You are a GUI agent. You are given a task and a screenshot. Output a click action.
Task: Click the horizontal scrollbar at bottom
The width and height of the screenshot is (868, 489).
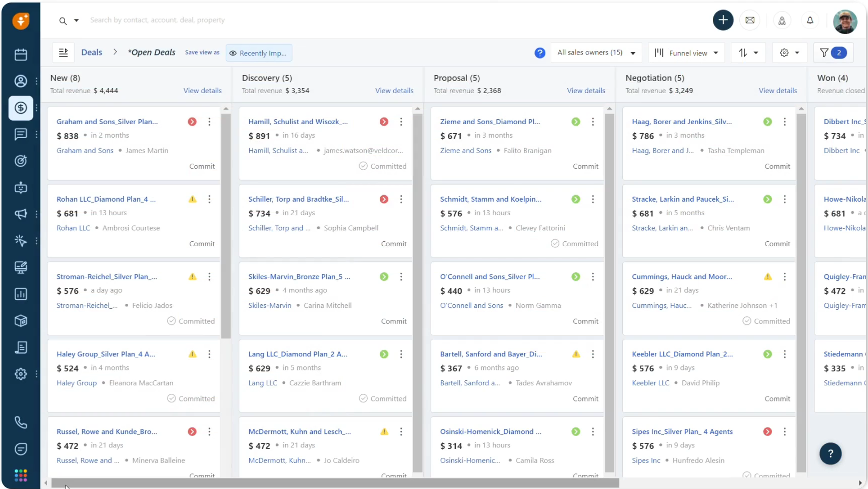click(335, 483)
